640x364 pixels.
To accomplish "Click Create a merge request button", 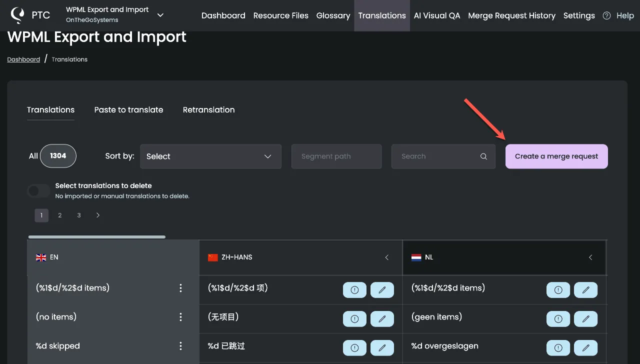I will tap(556, 156).
